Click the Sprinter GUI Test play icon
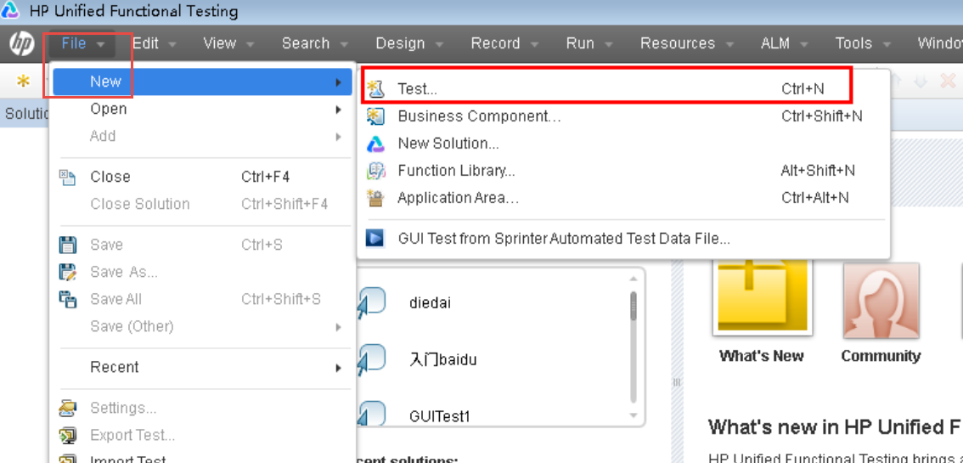Screen dimensions: 980x463 [x=375, y=239]
